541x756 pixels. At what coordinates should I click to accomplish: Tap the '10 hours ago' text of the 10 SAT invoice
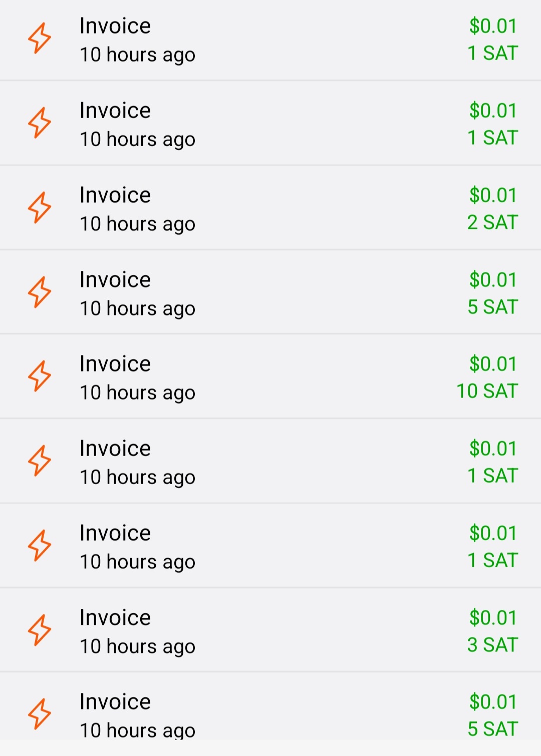(137, 393)
